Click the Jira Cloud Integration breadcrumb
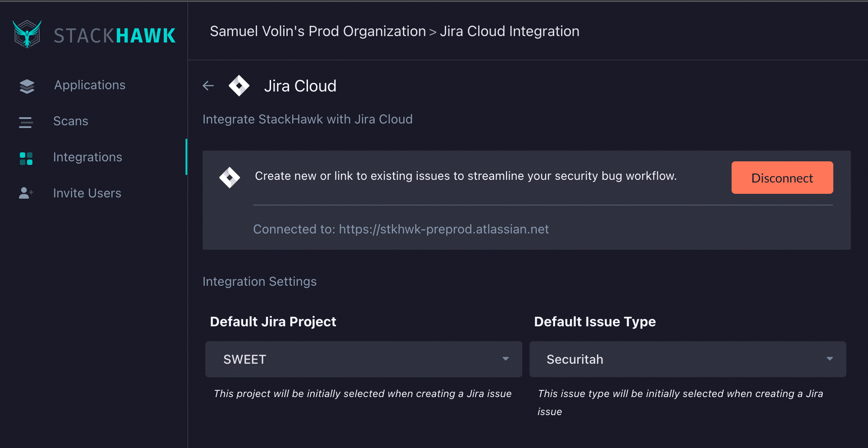This screenshot has height=448, width=868. (x=509, y=31)
